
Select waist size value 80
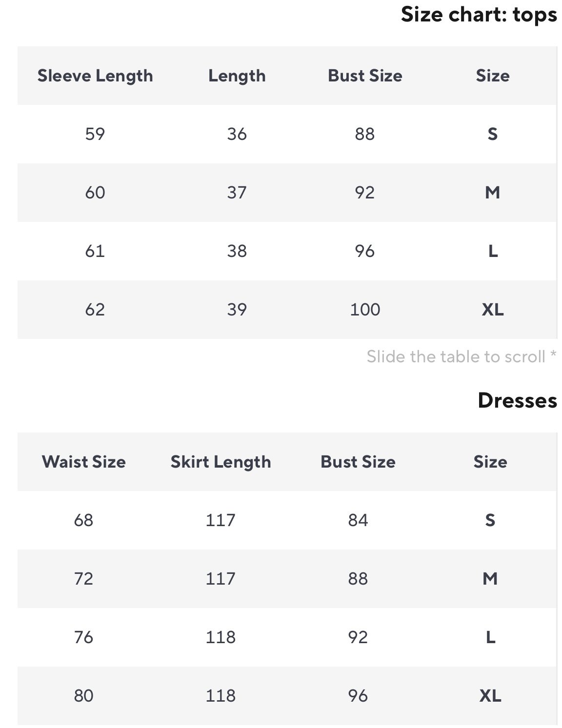pos(84,696)
